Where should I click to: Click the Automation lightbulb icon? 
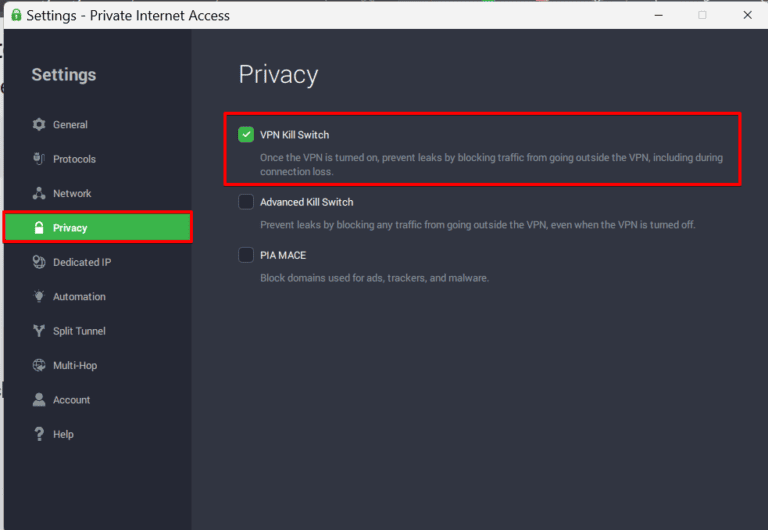pos(39,296)
